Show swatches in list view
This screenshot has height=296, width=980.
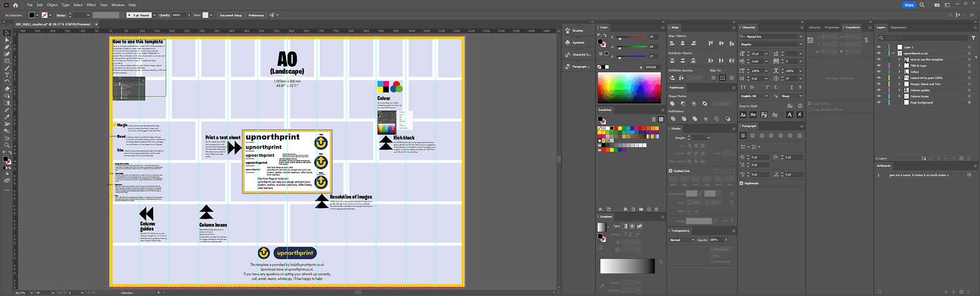coord(653,119)
